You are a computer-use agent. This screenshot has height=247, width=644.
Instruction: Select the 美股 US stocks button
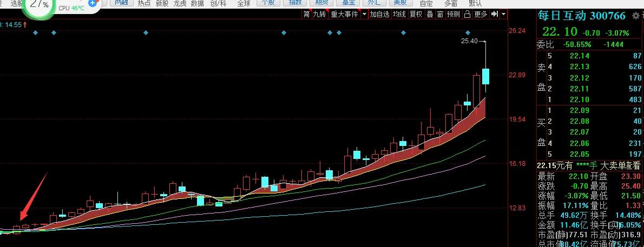pyautogui.click(x=400, y=3)
